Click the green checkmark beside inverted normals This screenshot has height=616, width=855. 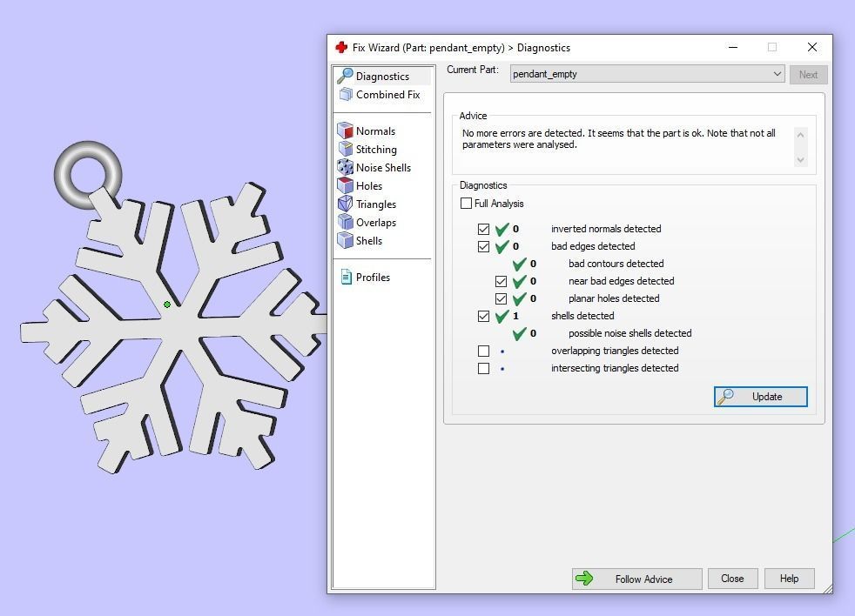(x=502, y=229)
